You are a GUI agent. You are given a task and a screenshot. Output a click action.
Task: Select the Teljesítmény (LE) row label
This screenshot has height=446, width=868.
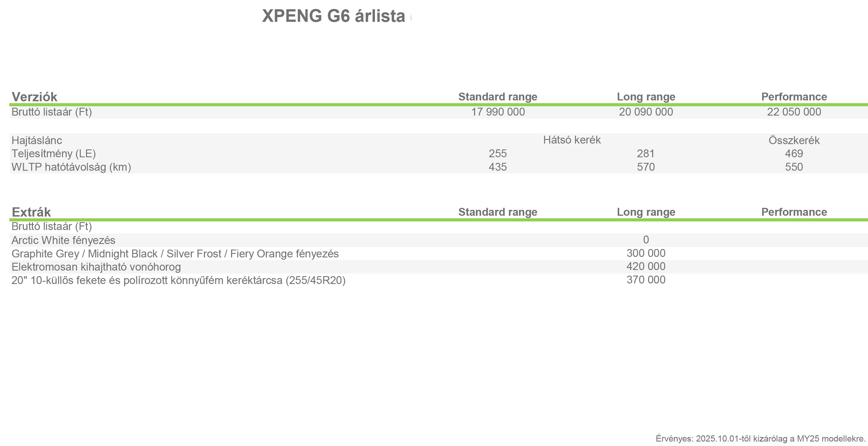[x=53, y=154]
